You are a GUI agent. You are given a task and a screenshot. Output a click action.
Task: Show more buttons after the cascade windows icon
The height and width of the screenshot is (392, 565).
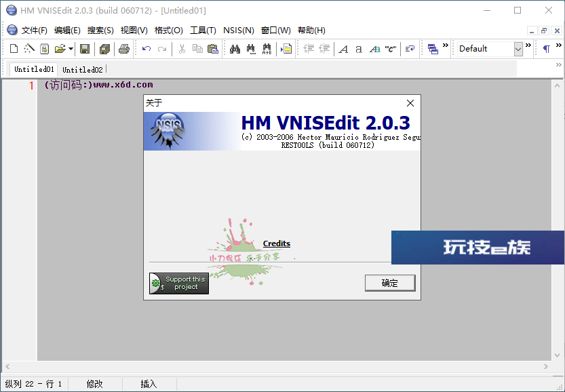[x=446, y=45]
